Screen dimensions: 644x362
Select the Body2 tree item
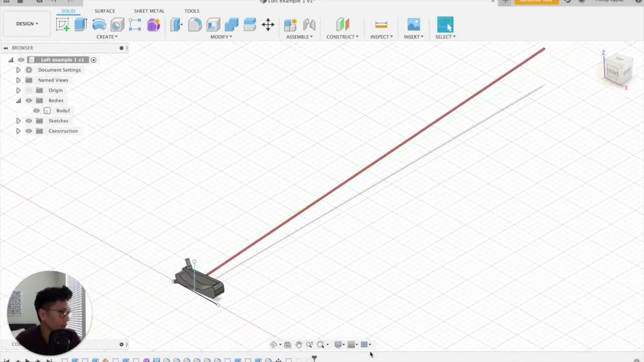tap(63, 111)
